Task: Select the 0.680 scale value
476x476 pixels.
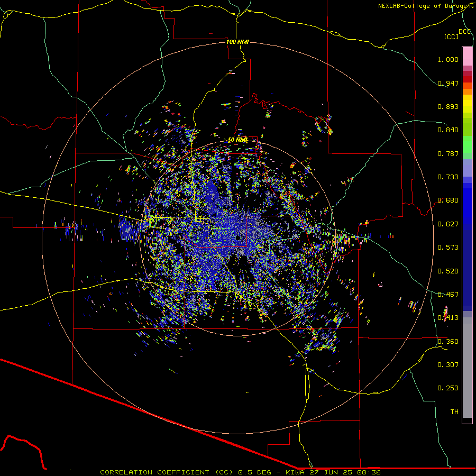Action: tap(448, 200)
